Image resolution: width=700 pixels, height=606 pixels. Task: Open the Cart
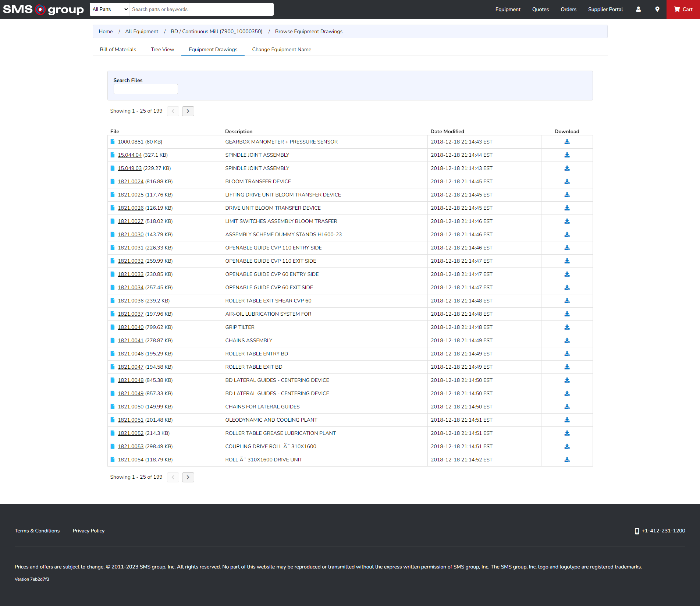[683, 10]
